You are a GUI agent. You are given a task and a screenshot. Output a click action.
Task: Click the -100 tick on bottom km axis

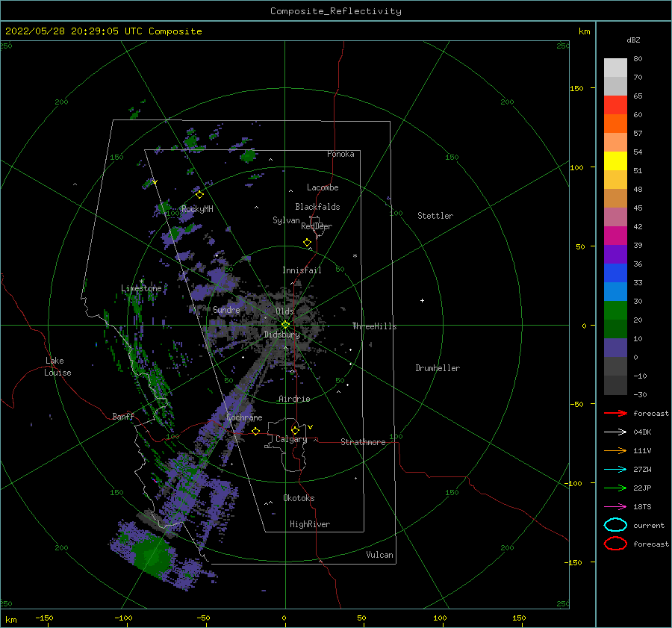pyautogui.click(x=123, y=618)
